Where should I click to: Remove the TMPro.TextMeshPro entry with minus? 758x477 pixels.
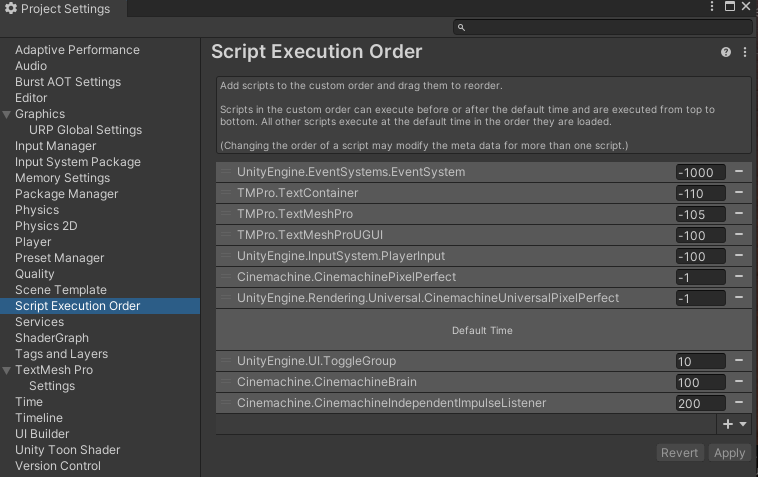coord(739,213)
